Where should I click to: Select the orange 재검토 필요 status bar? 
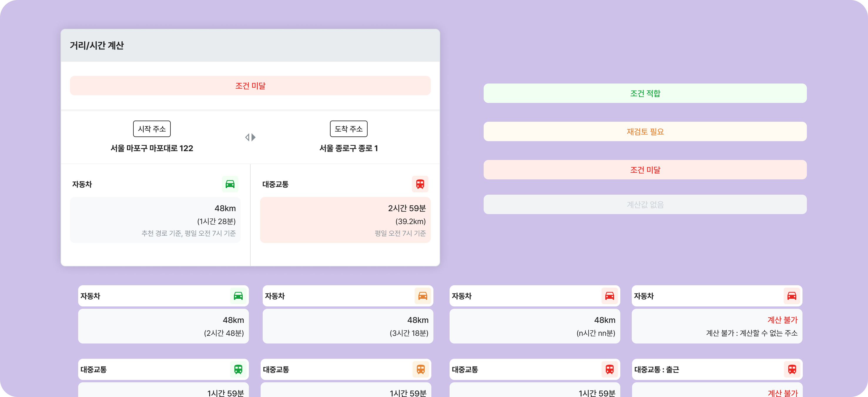[x=645, y=131]
